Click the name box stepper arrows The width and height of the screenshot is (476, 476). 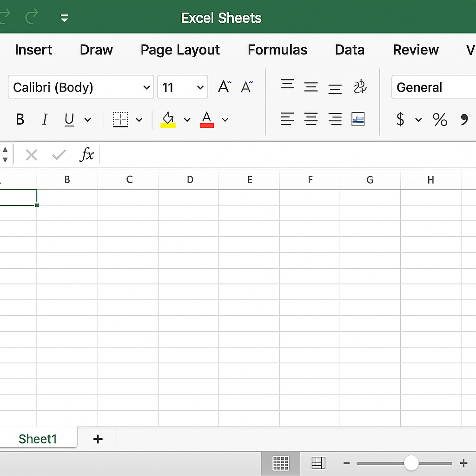pos(5,154)
